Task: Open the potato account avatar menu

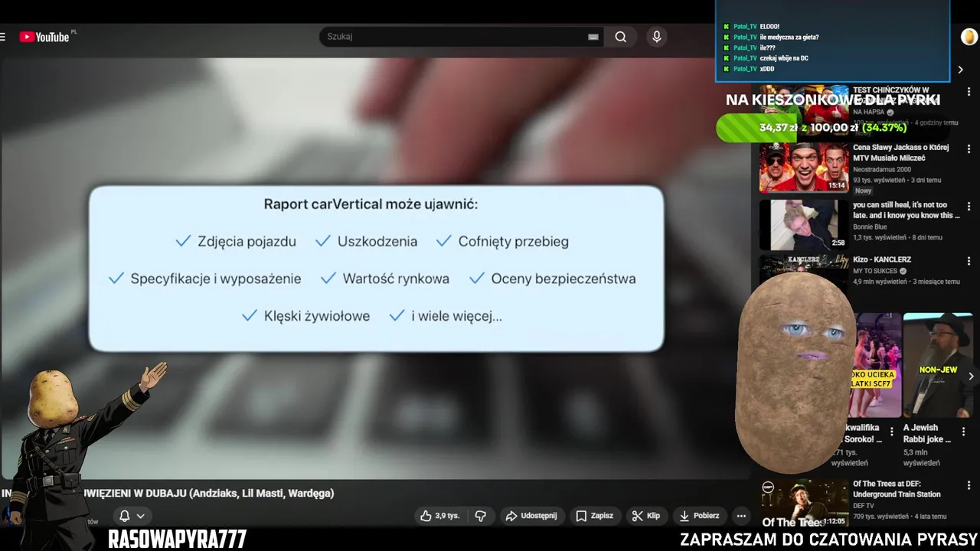Action: 969,37
